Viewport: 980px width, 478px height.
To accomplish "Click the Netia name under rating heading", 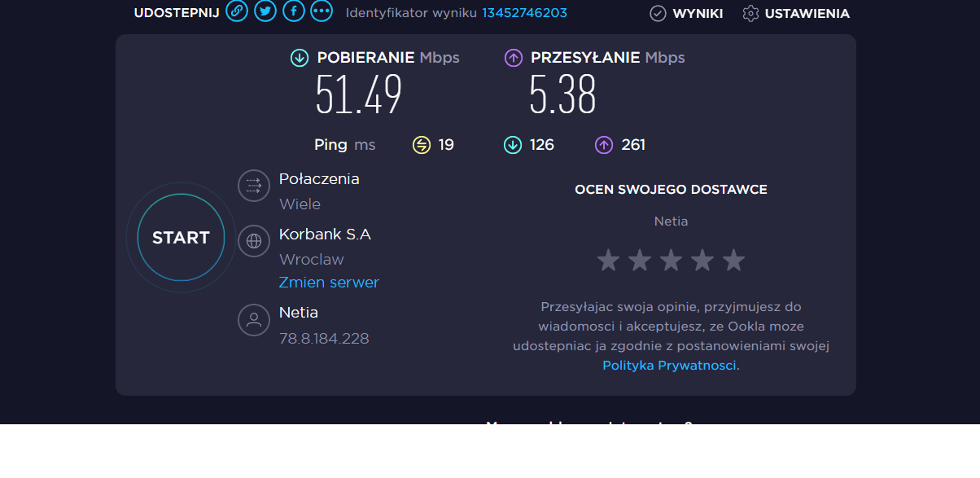I will [671, 221].
